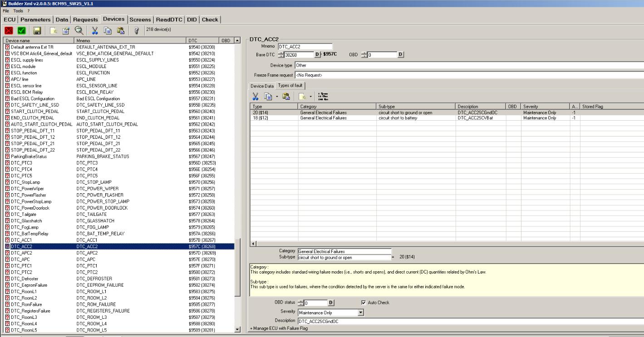
Task: Open the Device Data tab
Action: coord(262,86)
